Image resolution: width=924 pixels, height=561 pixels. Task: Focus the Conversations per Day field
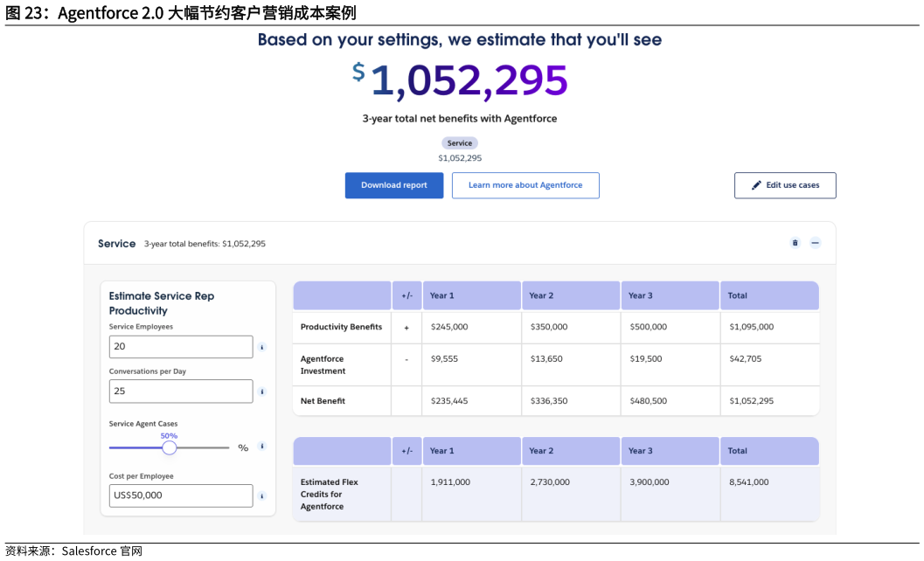pyautogui.click(x=180, y=391)
